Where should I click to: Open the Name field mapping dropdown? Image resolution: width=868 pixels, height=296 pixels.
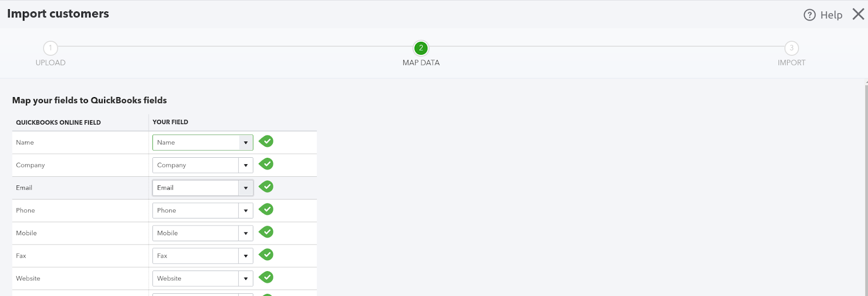pyautogui.click(x=246, y=143)
